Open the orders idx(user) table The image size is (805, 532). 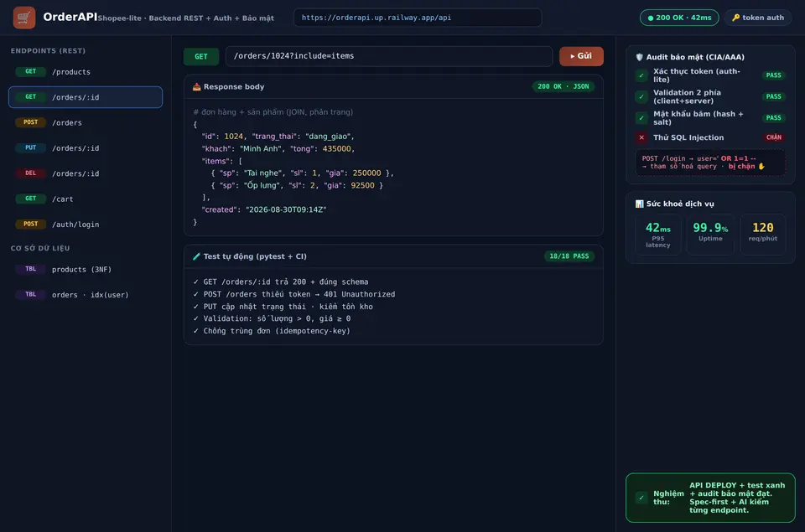86,294
